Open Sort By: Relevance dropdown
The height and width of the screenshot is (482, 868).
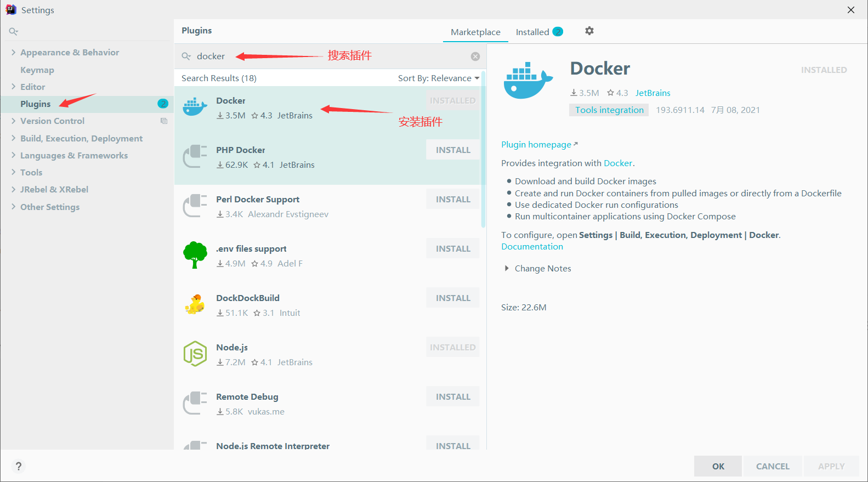439,78
